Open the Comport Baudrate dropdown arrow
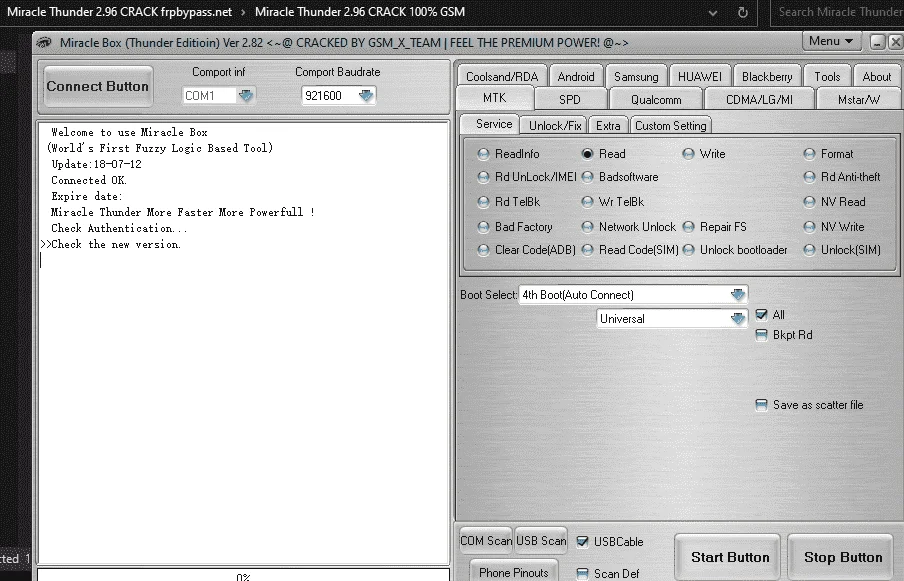 click(x=366, y=95)
